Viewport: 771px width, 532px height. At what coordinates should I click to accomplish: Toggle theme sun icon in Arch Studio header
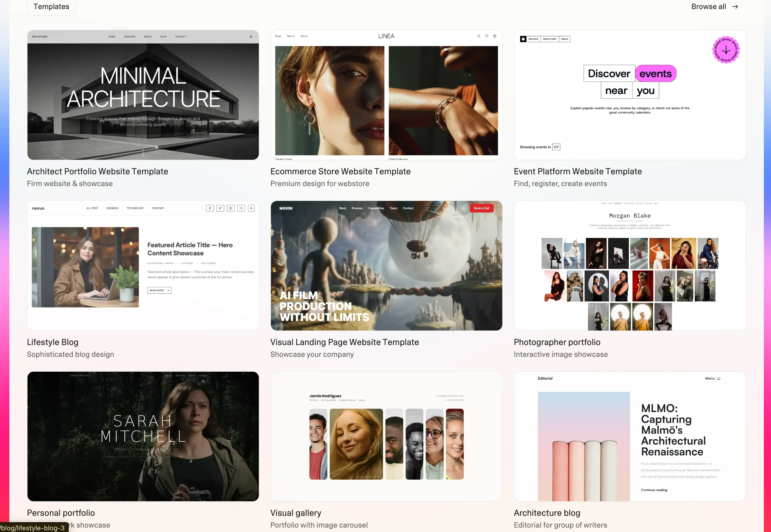pos(251,37)
